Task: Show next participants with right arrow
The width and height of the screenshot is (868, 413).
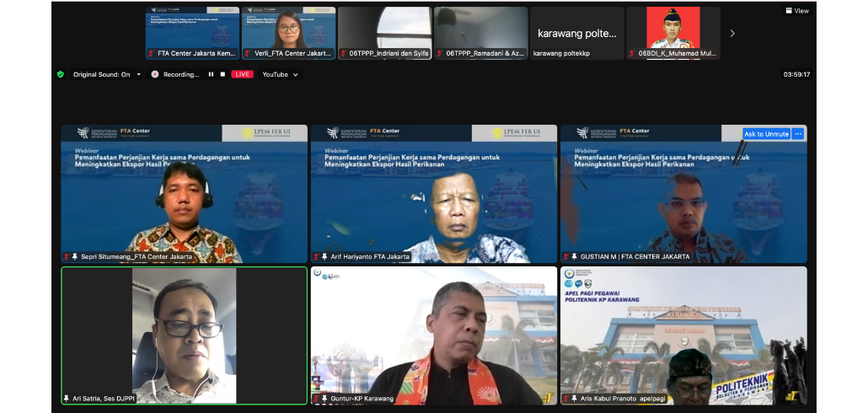Action: pos(732,34)
